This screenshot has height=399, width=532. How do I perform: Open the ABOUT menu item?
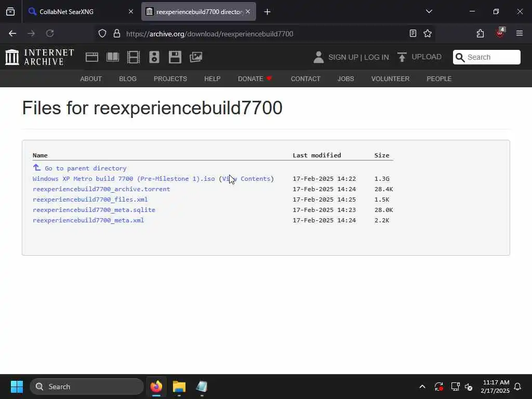click(91, 79)
